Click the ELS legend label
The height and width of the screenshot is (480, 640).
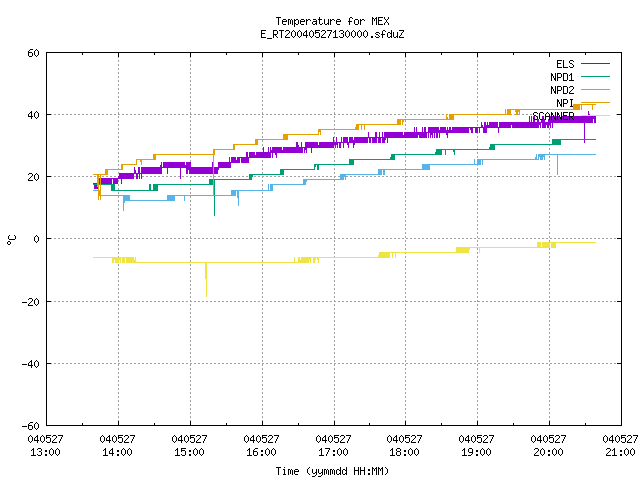(565, 64)
